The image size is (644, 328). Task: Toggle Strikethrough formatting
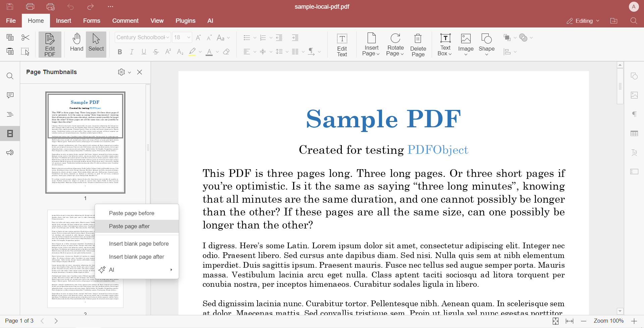[156, 52]
